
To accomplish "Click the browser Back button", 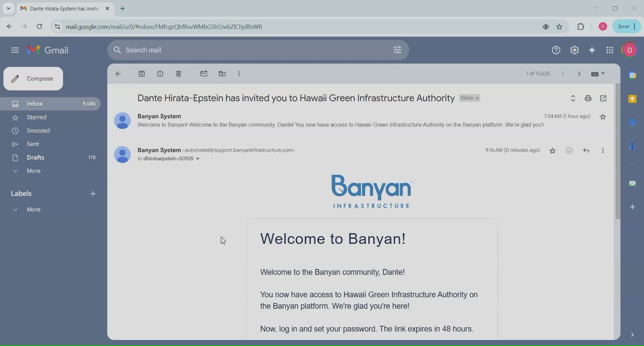I will (x=9, y=26).
